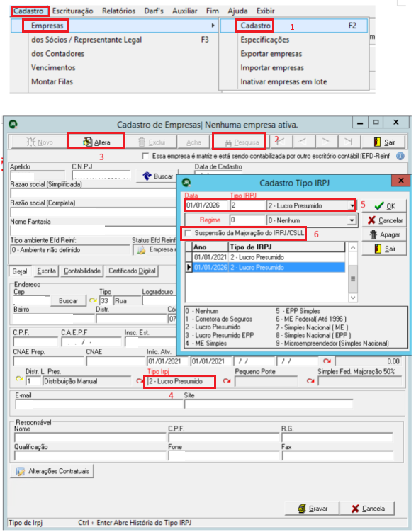The width and height of the screenshot is (416, 532).
Task: Click the green OK checkmark button
Action: [x=384, y=206]
